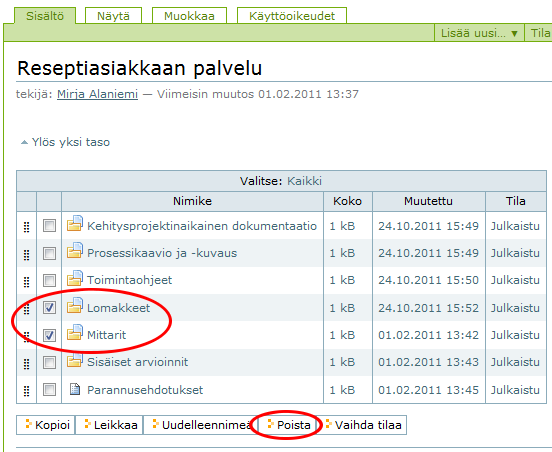Image resolution: width=552 pixels, height=452 pixels.
Task: Open the Mirja Alaniemi author link
Action: (x=98, y=94)
